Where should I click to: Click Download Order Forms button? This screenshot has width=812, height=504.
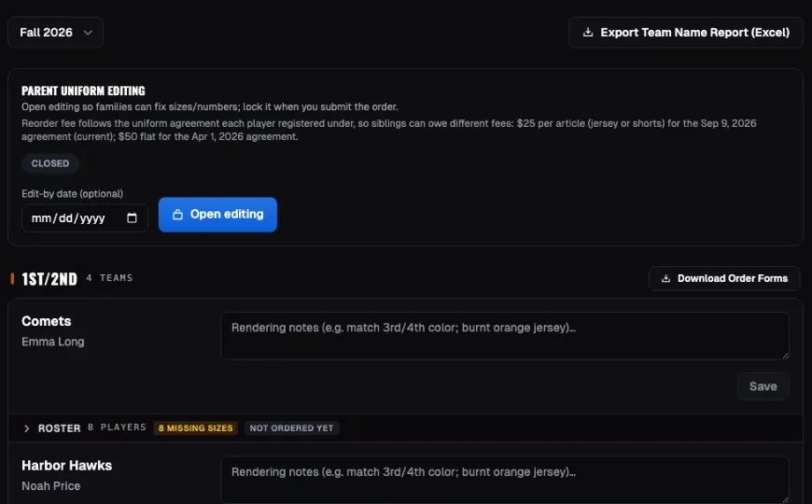pos(724,279)
